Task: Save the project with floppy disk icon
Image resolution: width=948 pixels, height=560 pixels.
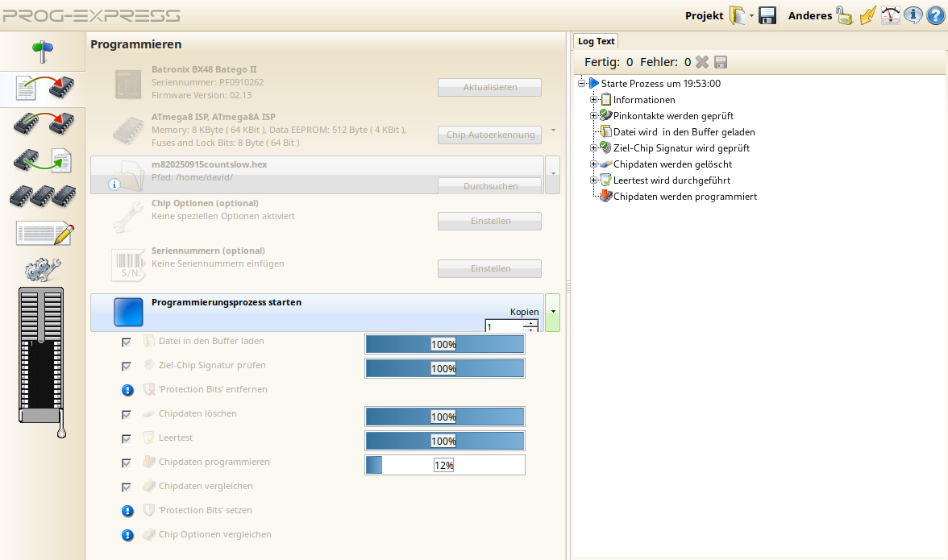Action: [767, 15]
